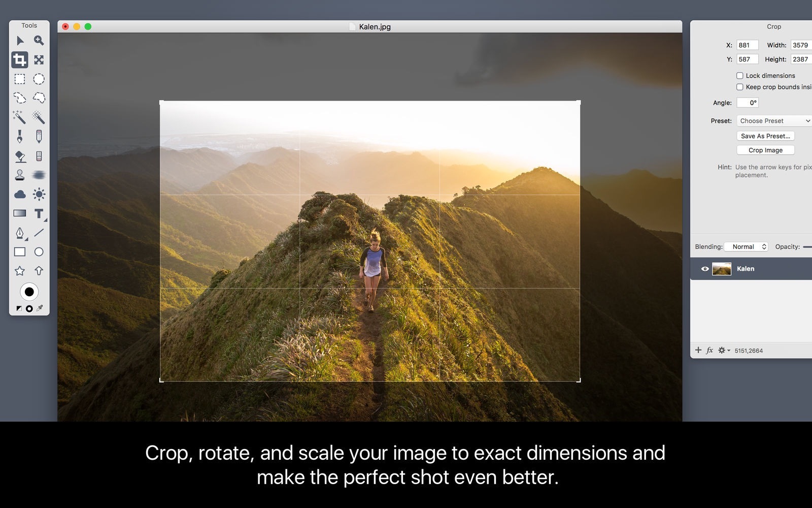This screenshot has width=812, height=508.
Task: Select the Zoom magnifier tool
Action: (x=39, y=41)
